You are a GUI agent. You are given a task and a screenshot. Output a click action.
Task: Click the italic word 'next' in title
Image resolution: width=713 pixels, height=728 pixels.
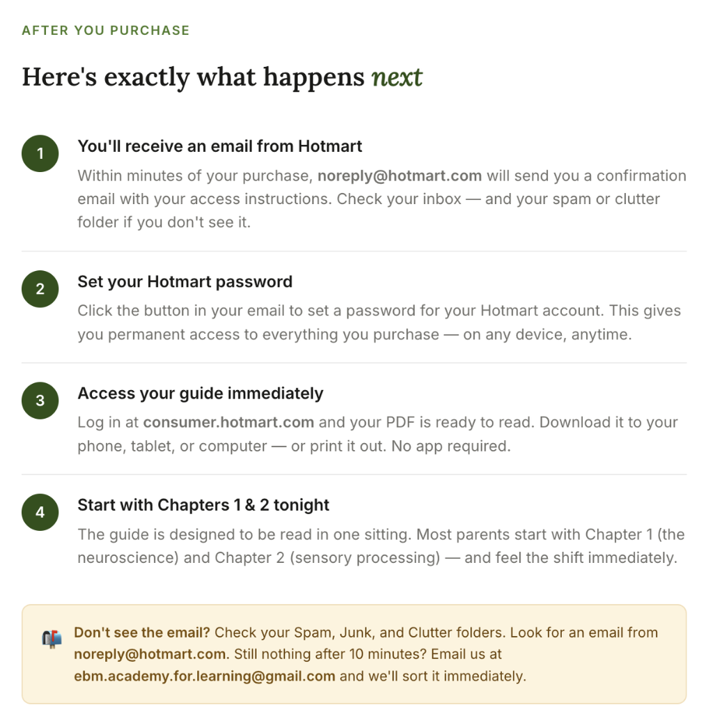click(397, 77)
